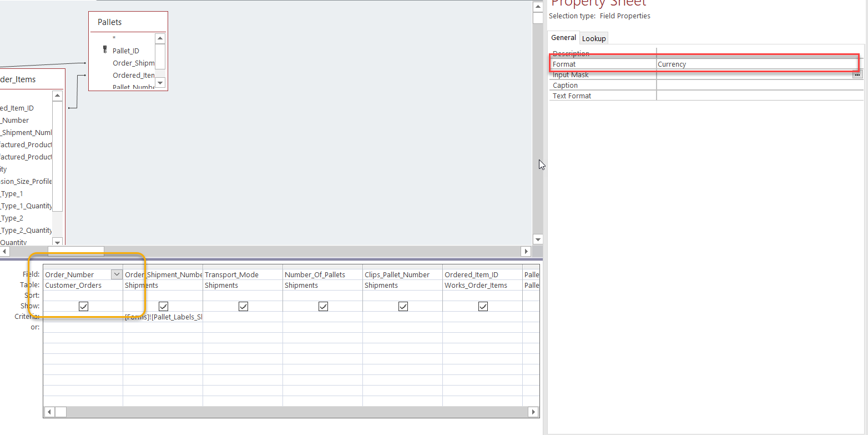Select the Format property label
The height and width of the screenshot is (435, 868).
click(x=564, y=64)
